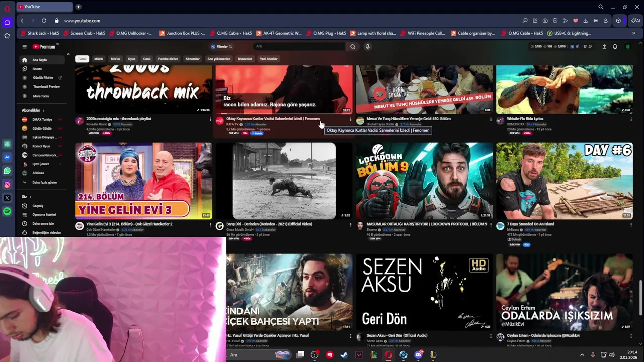Reload the page with the refresh button

pos(44,21)
